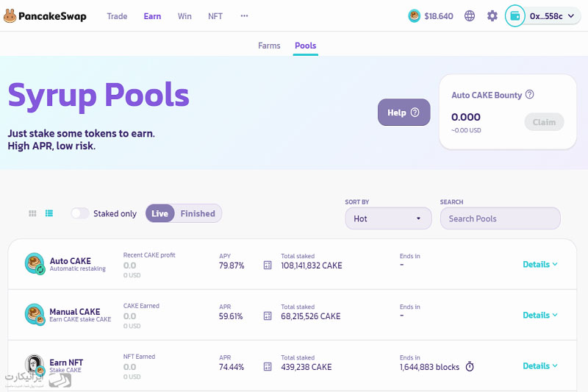Image resolution: width=588 pixels, height=392 pixels.
Task: Toggle the Staked only switch
Action: 80,213
